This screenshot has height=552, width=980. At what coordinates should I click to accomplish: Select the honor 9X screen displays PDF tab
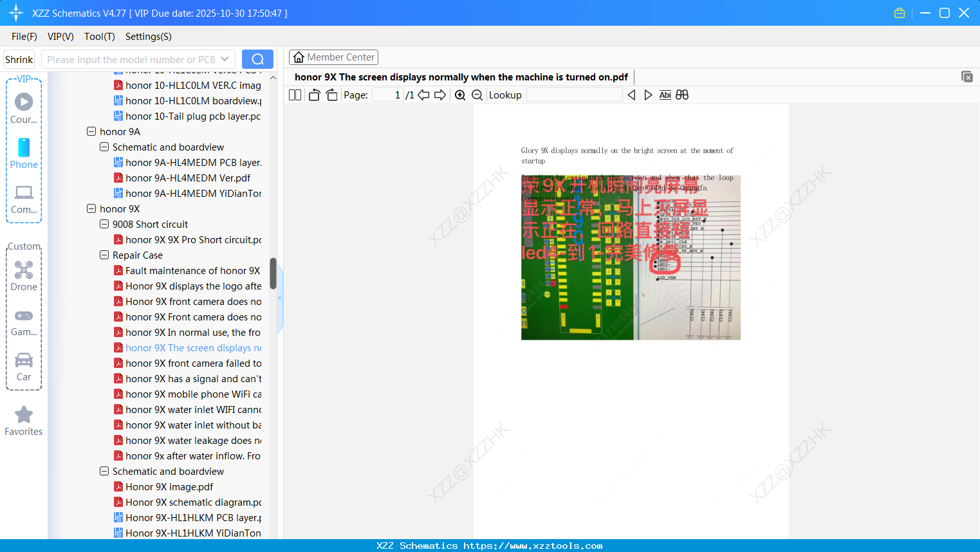461,77
